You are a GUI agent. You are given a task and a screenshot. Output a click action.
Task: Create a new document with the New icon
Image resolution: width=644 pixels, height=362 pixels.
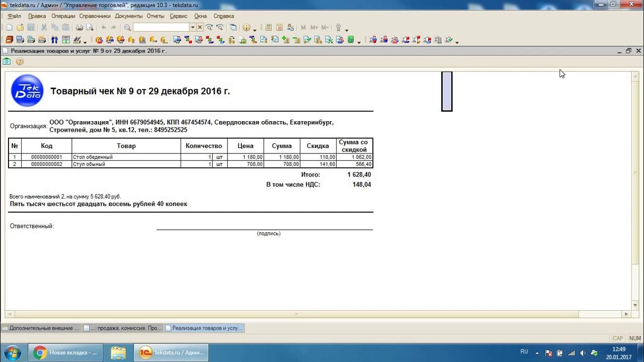(x=9, y=28)
